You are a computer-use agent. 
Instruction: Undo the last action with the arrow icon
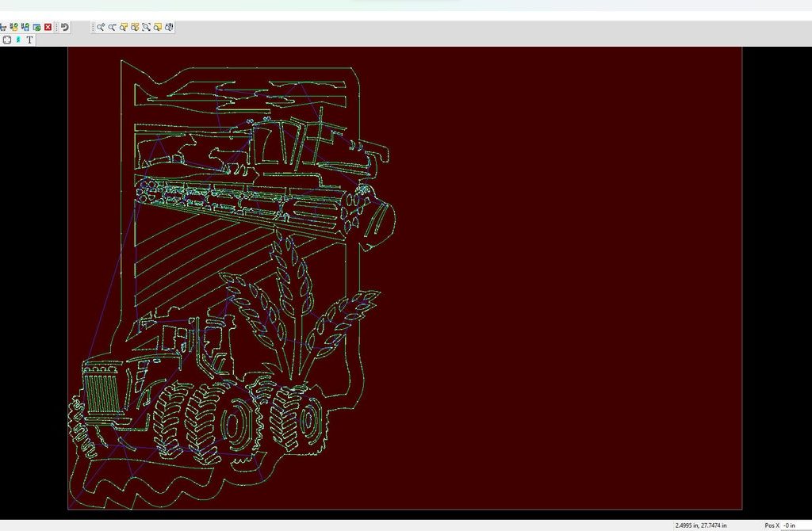click(x=65, y=27)
